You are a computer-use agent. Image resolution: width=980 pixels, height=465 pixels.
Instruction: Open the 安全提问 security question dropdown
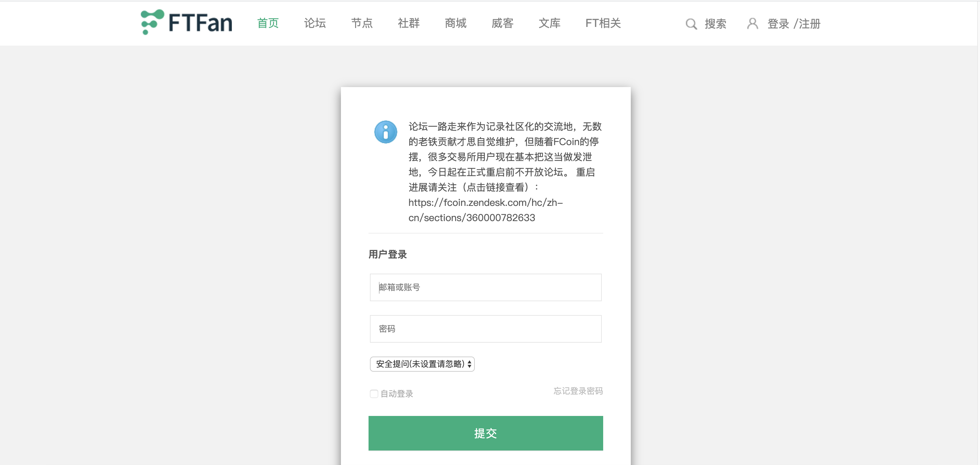pyautogui.click(x=422, y=364)
